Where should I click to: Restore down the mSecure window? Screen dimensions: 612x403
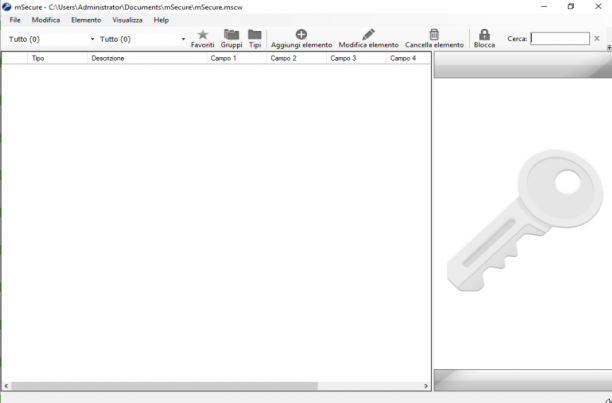pos(571,7)
